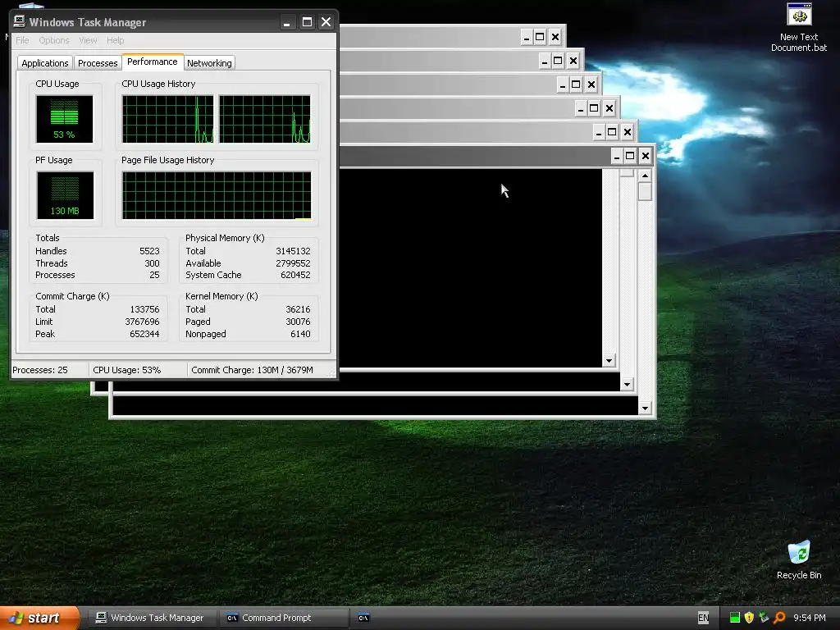Viewport: 840px width, 630px height.
Task: Click the PF Usage gauge showing 130 MB
Action: coord(65,195)
